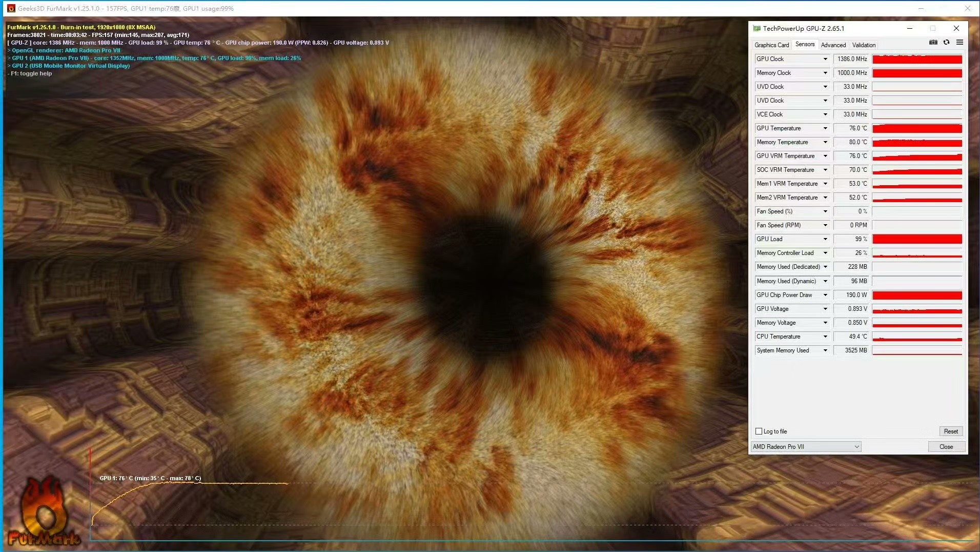Screen dimensions: 980x552
Task: Enable the Log to file checkbox
Action: (x=759, y=431)
